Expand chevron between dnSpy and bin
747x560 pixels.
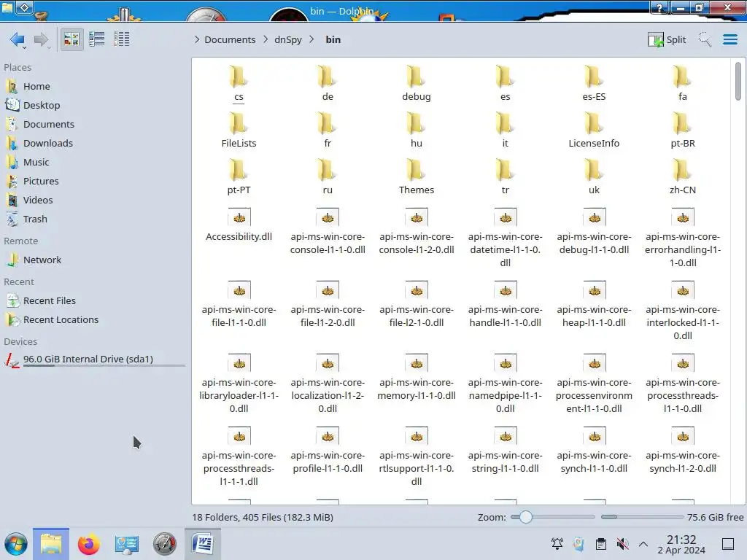[x=311, y=39]
